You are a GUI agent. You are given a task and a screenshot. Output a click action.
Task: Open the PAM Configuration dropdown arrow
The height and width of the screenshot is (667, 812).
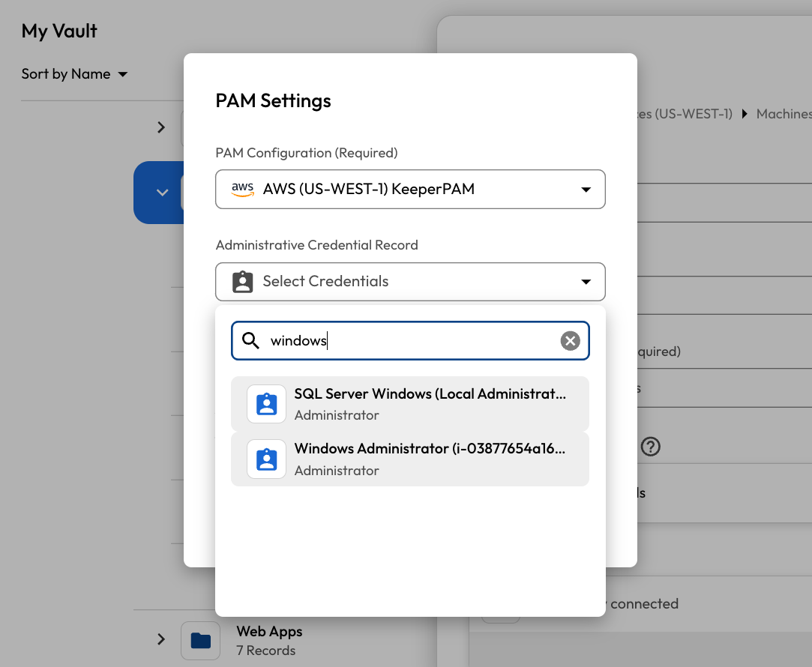coord(586,190)
